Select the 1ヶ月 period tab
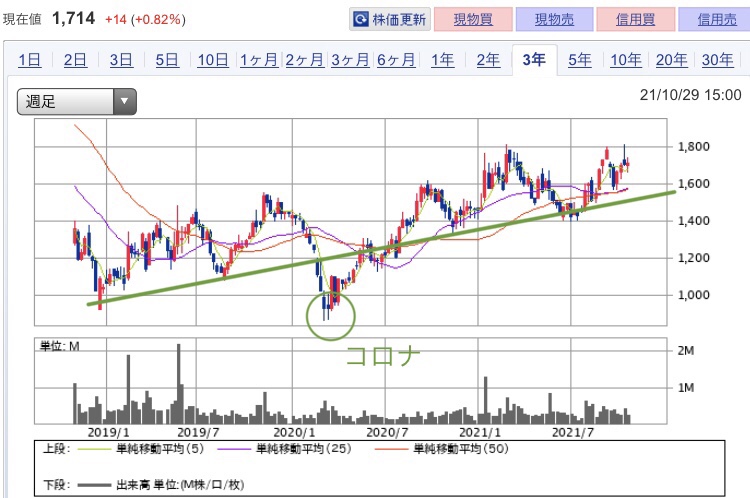 259,60
